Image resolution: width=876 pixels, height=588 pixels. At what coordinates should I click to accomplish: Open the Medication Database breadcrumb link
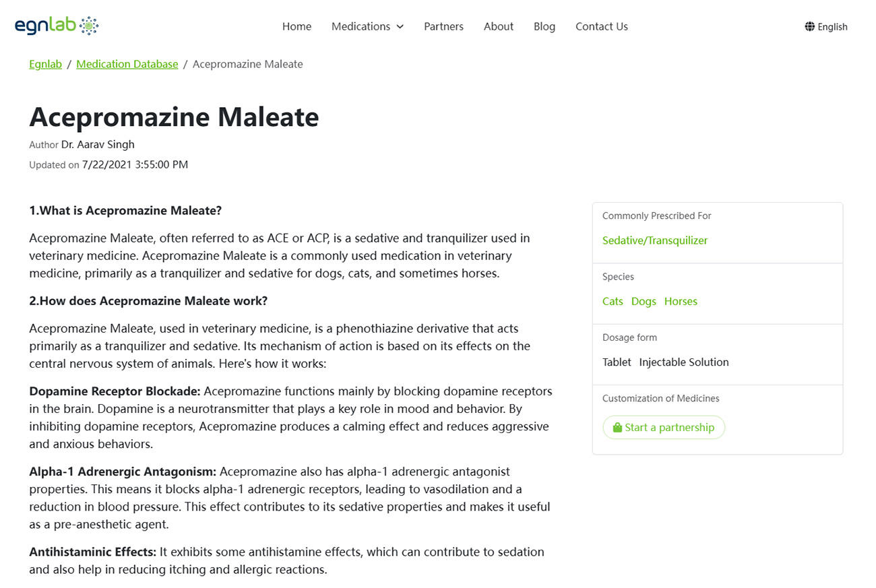pyautogui.click(x=127, y=64)
